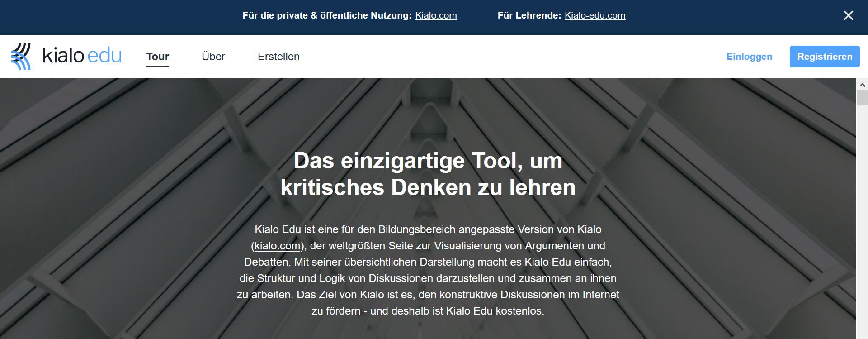Open the Erstellen navigation item
The width and height of the screenshot is (868, 339).
pos(278,57)
